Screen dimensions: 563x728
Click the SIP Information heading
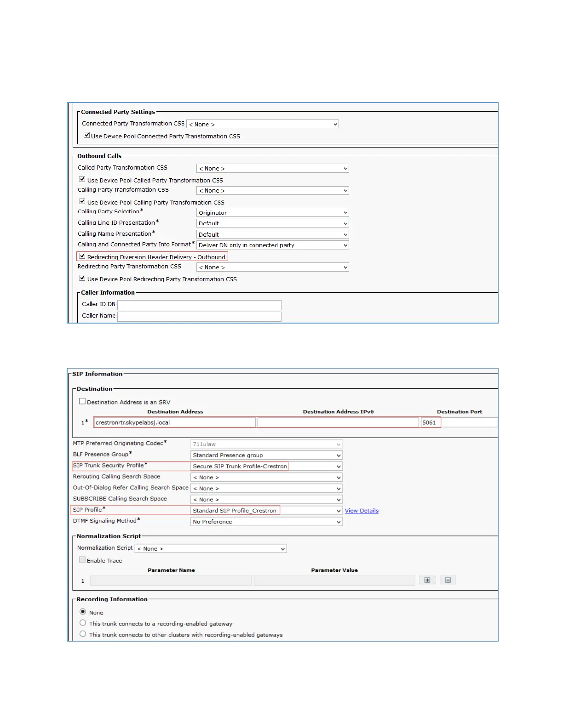pos(98,374)
